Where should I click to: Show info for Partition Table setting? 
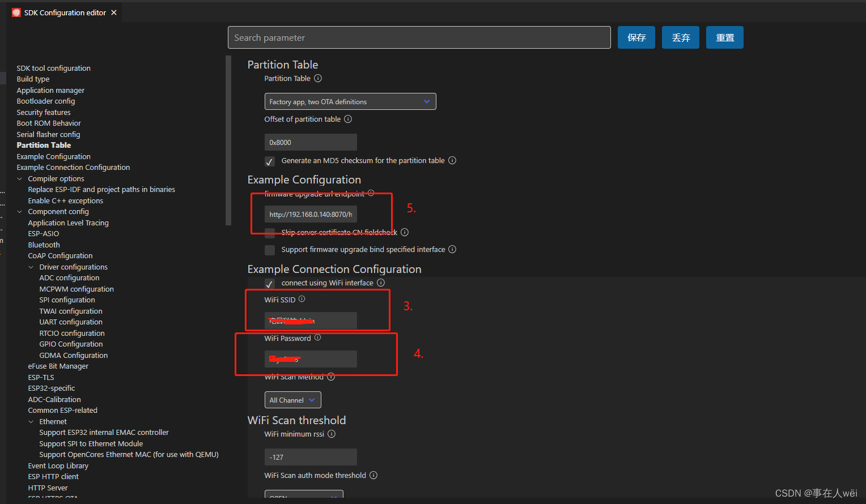coord(318,78)
